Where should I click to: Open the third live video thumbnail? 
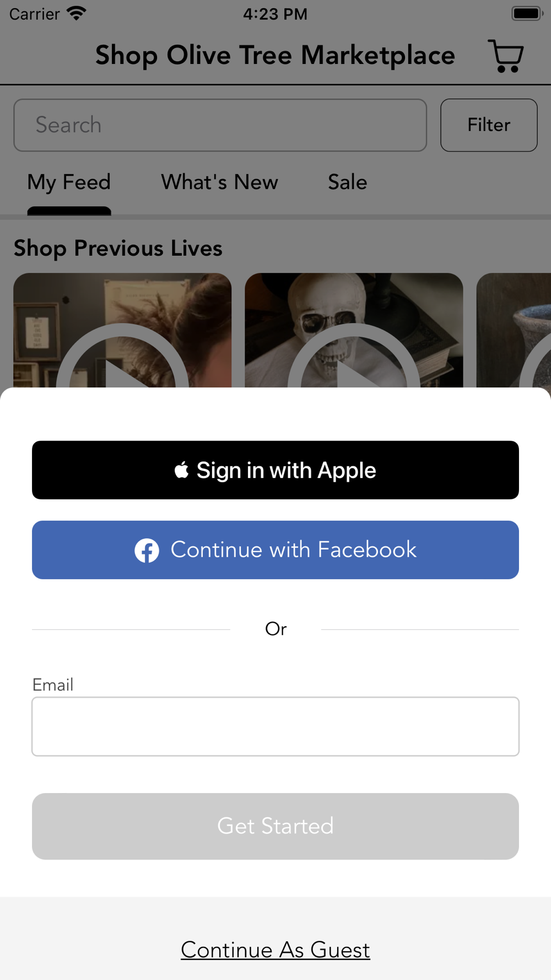click(514, 331)
